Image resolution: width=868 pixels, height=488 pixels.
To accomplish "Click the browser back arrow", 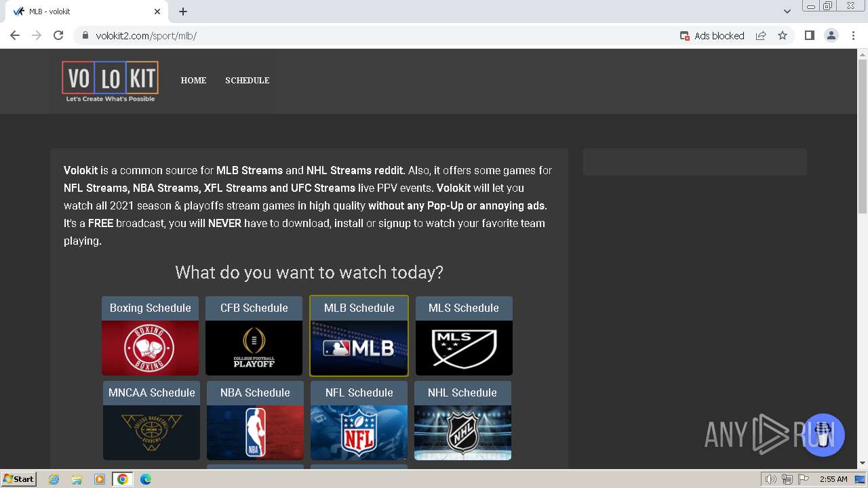I will pyautogui.click(x=15, y=35).
